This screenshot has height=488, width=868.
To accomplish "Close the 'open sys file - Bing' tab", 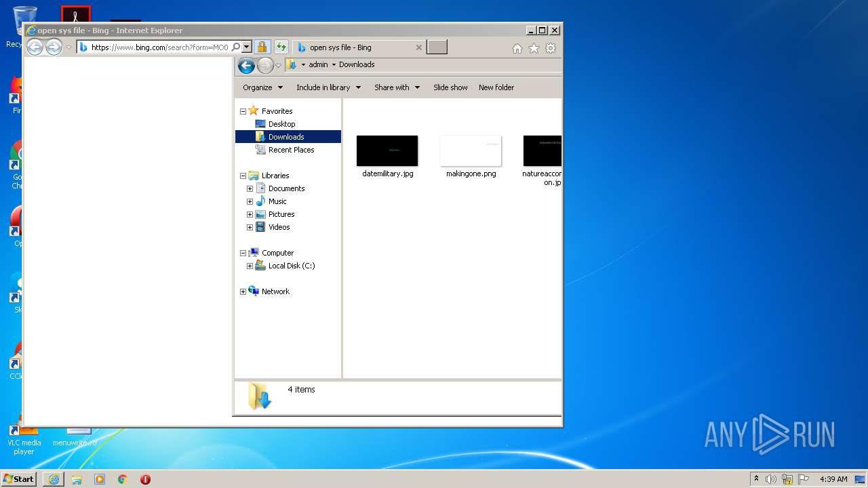I will coord(418,47).
